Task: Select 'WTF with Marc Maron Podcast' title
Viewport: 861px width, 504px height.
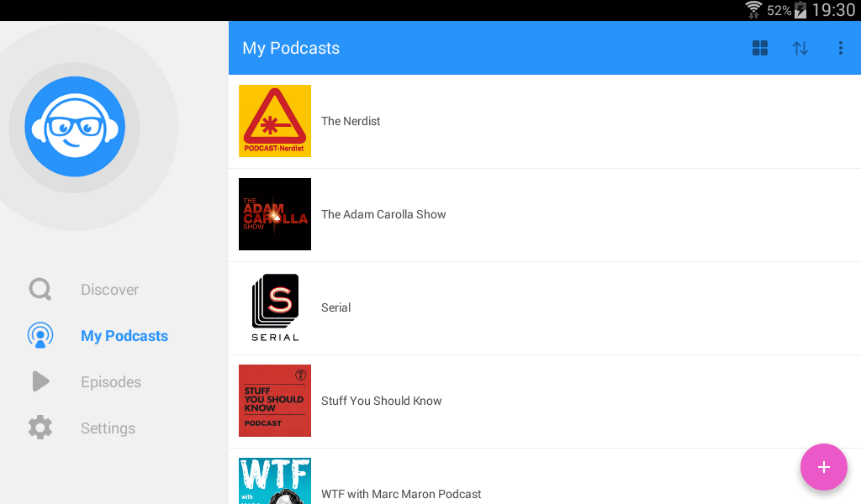Action: 401,494
